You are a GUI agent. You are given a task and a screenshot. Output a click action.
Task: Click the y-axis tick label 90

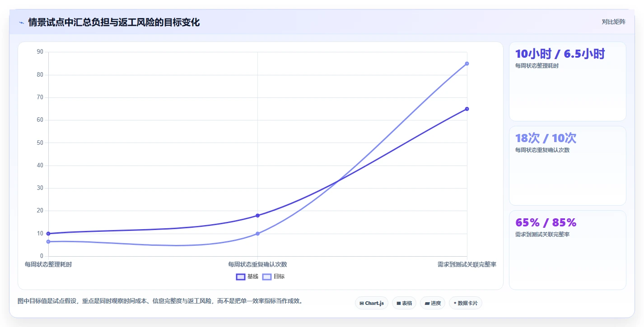pyautogui.click(x=40, y=52)
